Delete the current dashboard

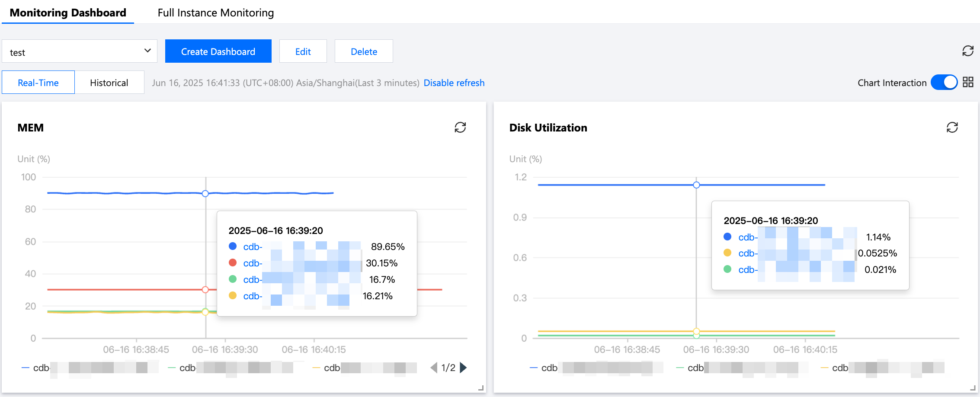[x=363, y=51]
